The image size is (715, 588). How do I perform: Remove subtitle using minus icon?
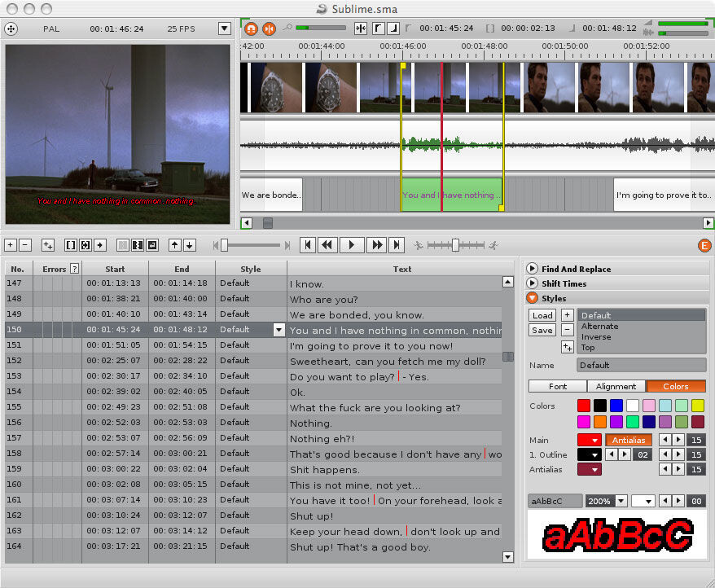point(25,245)
